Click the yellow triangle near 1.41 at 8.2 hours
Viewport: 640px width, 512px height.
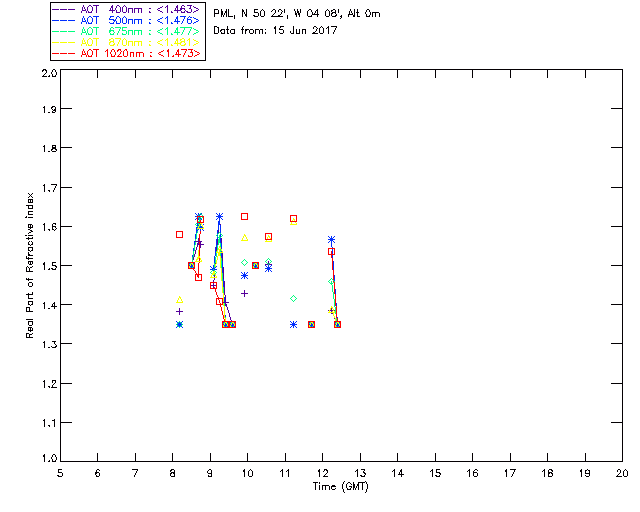point(180,300)
